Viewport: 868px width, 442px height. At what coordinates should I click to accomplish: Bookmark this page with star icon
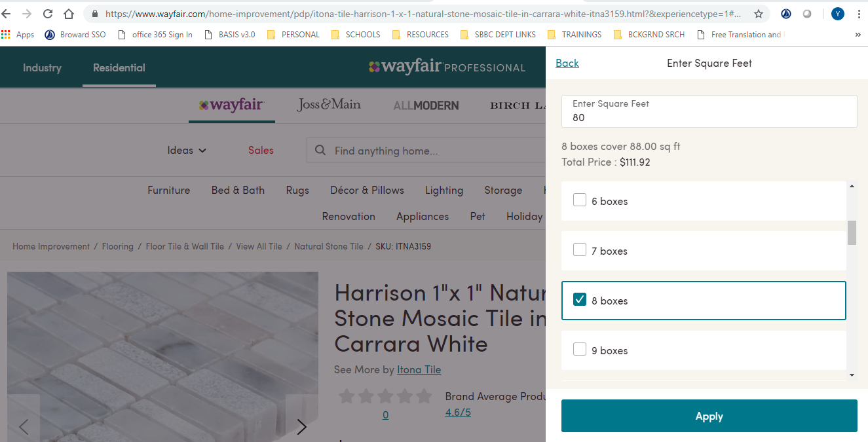(758, 14)
